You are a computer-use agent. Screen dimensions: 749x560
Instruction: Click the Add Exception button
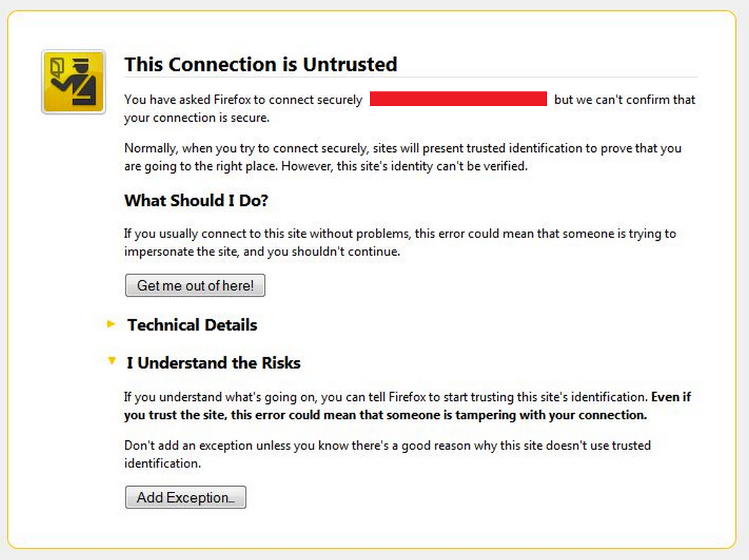185,498
